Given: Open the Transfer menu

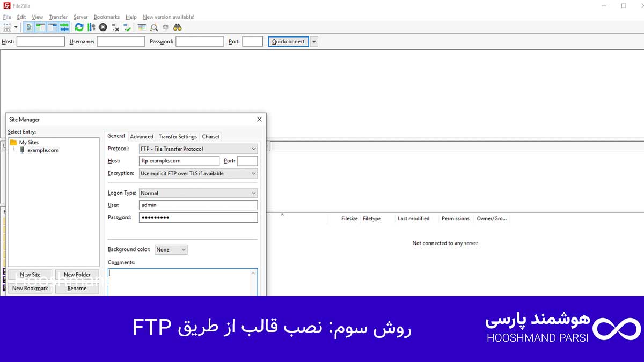Looking at the screenshot, I should (58, 17).
